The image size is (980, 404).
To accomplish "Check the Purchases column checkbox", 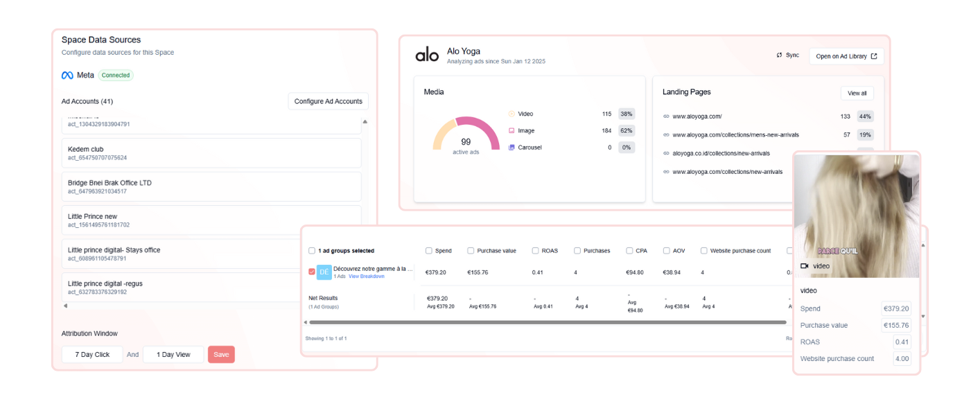I will click(577, 251).
